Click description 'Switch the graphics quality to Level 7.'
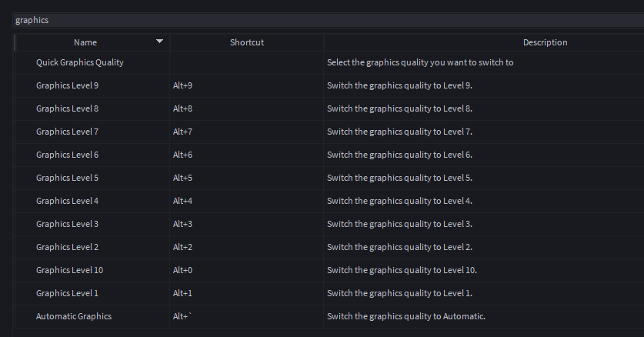644x337 pixels. pos(399,132)
